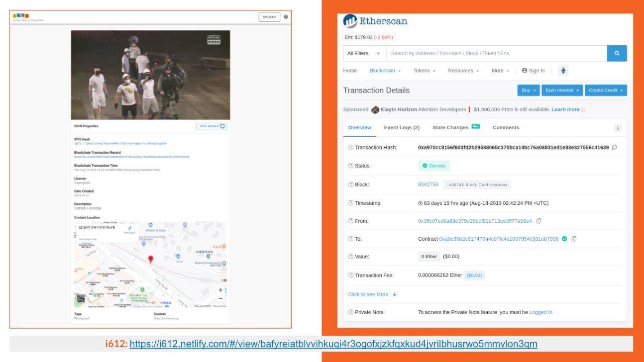644x362 pixels.
Task: Open the Earn Interest dropdown button
Action: point(562,90)
